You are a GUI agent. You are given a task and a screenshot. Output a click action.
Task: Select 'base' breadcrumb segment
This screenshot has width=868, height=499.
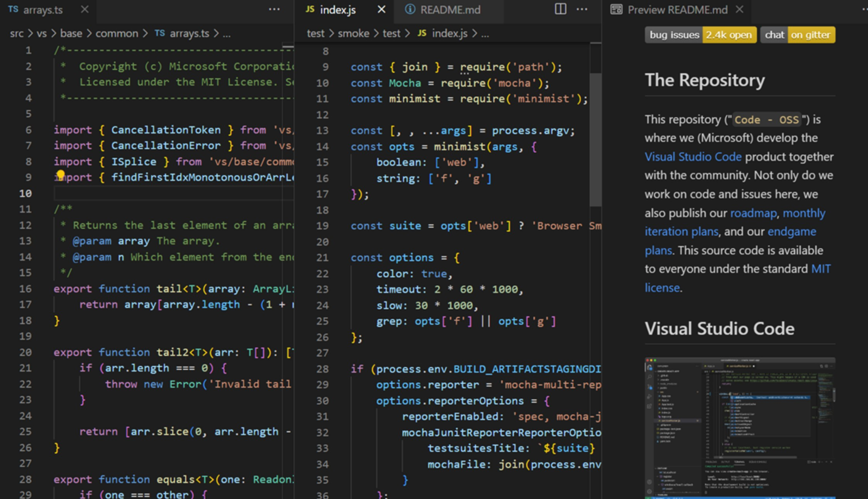tap(71, 34)
